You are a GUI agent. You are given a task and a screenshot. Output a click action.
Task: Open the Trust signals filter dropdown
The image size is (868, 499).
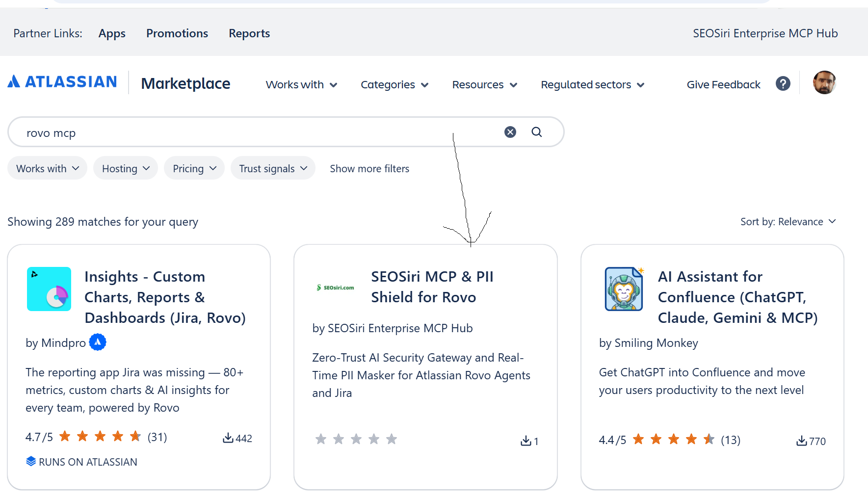pos(273,168)
